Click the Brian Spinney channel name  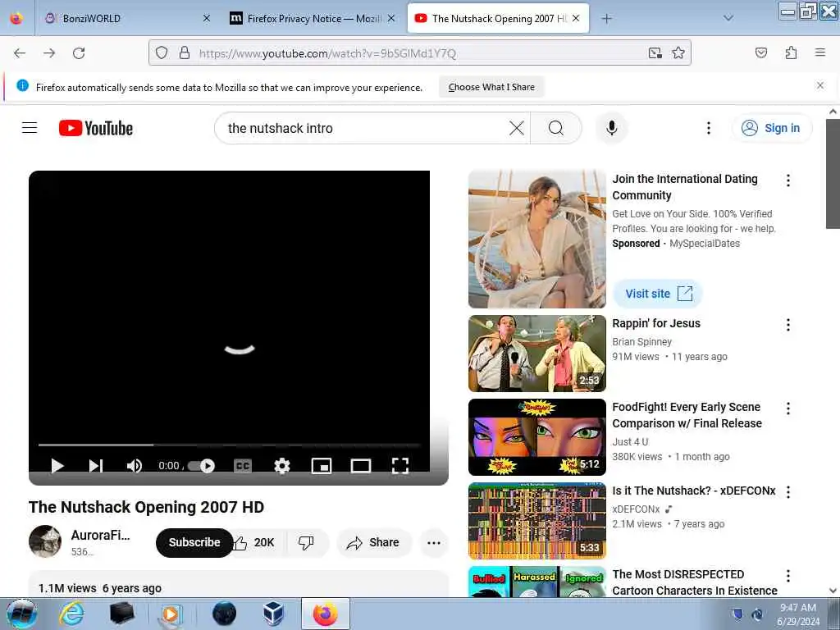point(641,342)
